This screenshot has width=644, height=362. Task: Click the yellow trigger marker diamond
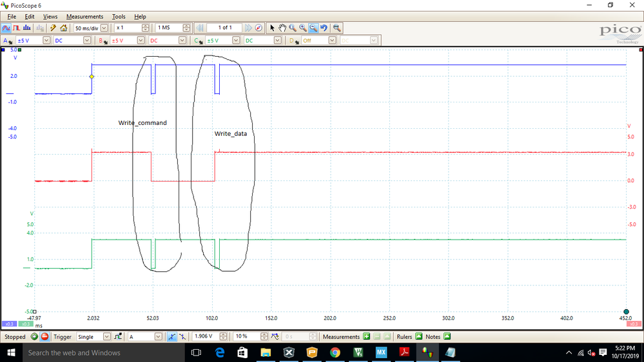pyautogui.click(x=92, y=77)
